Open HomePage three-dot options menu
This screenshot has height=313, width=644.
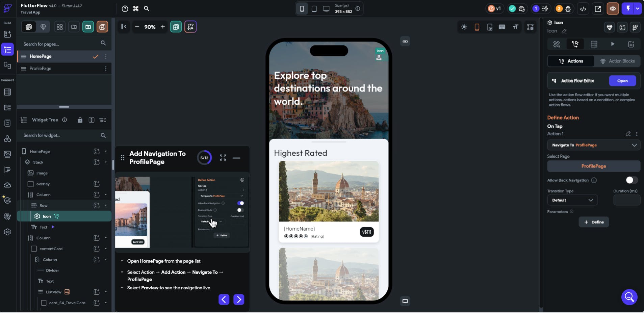[106, 56]
